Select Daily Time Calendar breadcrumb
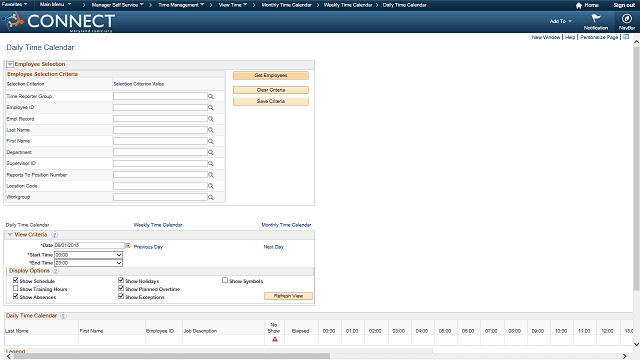 tap(404, 5)
